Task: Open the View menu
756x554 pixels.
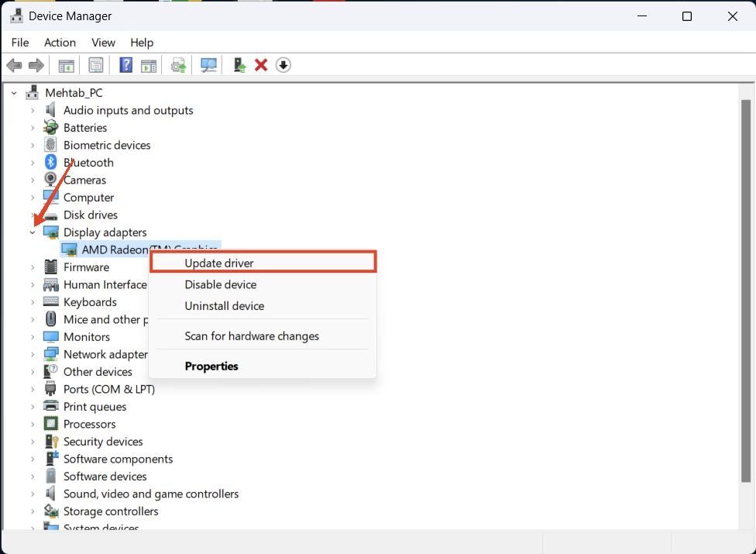Action: click(x=103, y=43)
